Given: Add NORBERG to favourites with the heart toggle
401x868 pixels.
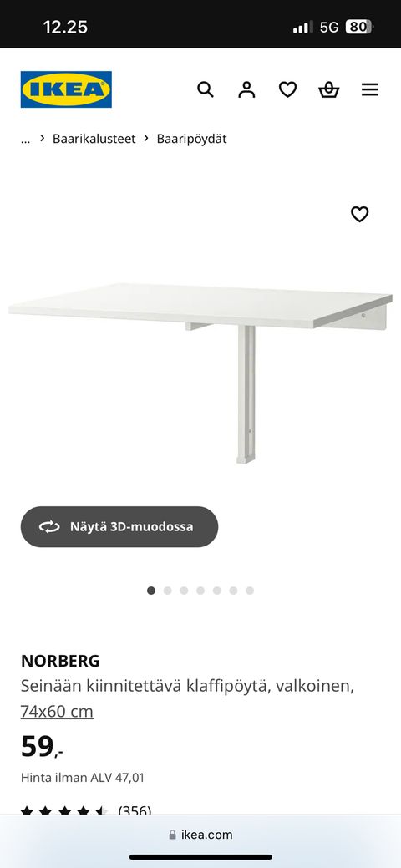Looking at the screenshot, I should click(x=359, y=214).
